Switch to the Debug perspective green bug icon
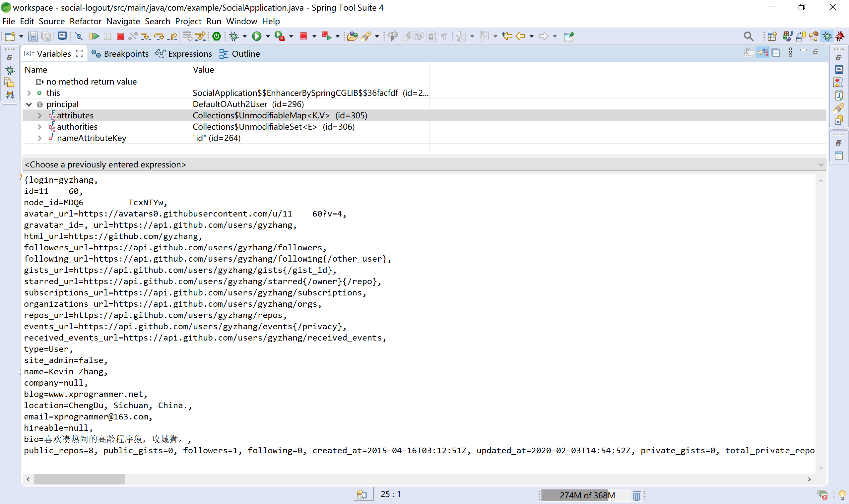The height and width of the screenshot is (504, 849). (827, 36)
